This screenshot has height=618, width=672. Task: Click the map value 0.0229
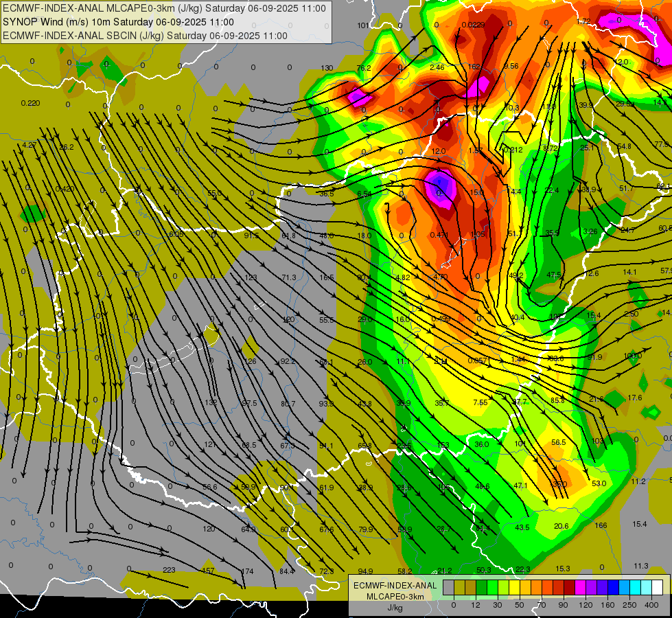473,25
